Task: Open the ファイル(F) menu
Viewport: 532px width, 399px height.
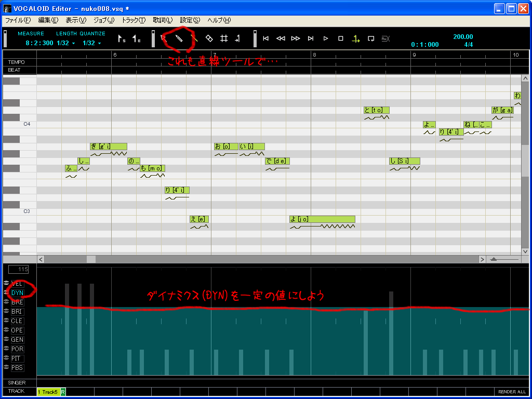Action: pyautogui.click(x=18, y=20)
